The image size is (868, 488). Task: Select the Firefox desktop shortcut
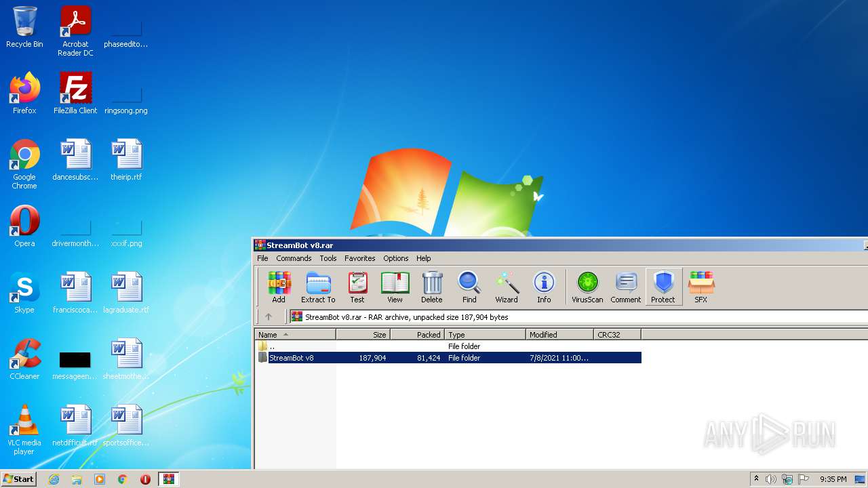tap(24, 93)
